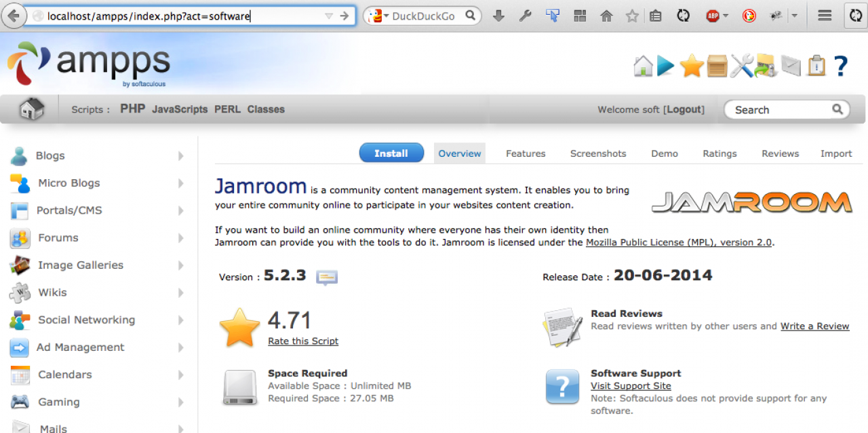Select Classes scripts category

click(266, 109)
